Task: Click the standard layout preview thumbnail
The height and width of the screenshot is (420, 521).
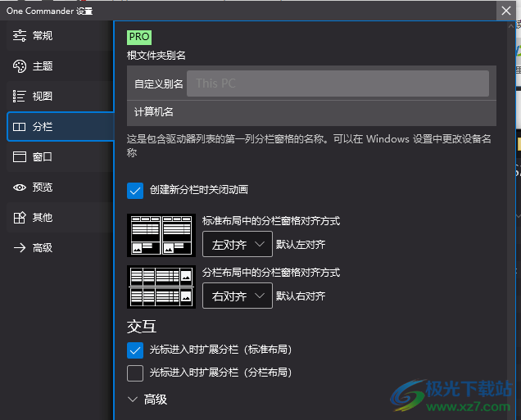Action: click(x=161, y=235)
